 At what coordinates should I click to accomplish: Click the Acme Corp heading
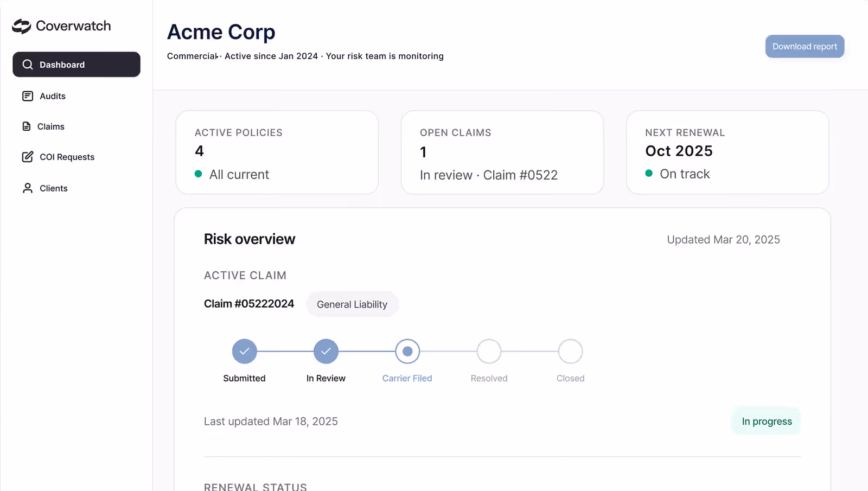coord(221,32)
